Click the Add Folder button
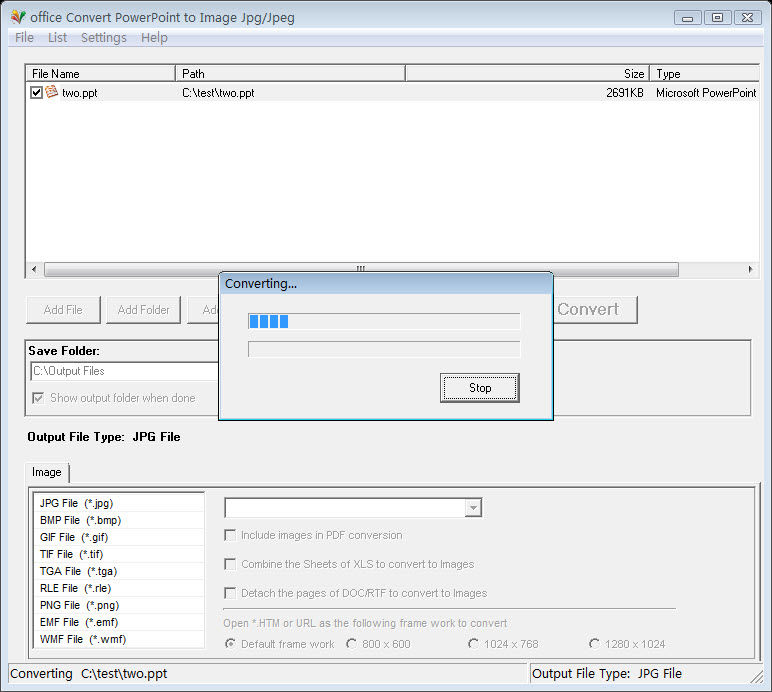Screen dimensions: 772x692 click(144, 310)
